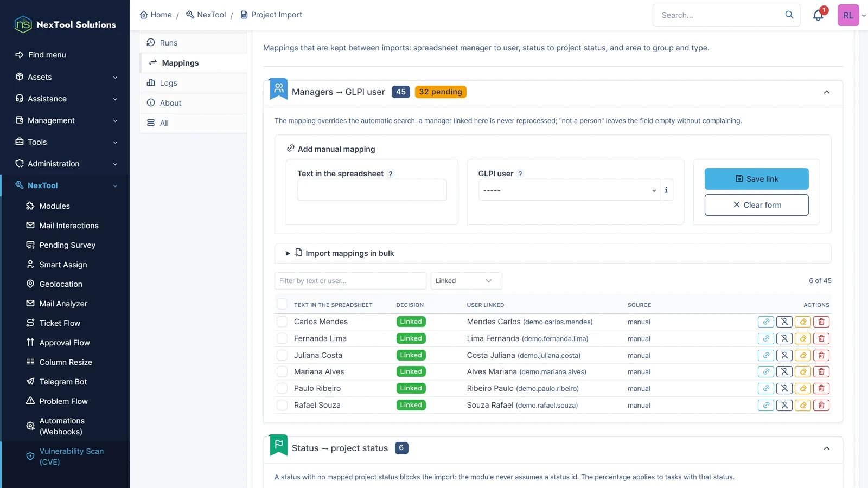Screen dimensions: 868x488
Task: Open Ticket Flow in the sidebar
Action: pyautogui.click(x=60, y=323)
